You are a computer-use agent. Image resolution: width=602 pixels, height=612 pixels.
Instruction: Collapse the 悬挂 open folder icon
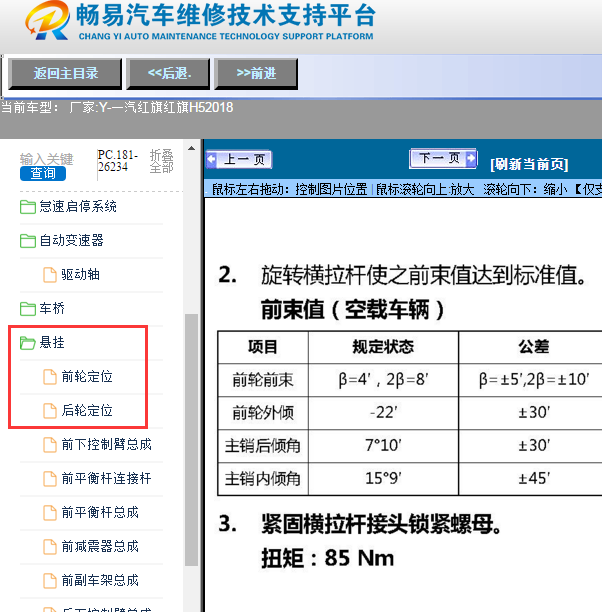28,343
